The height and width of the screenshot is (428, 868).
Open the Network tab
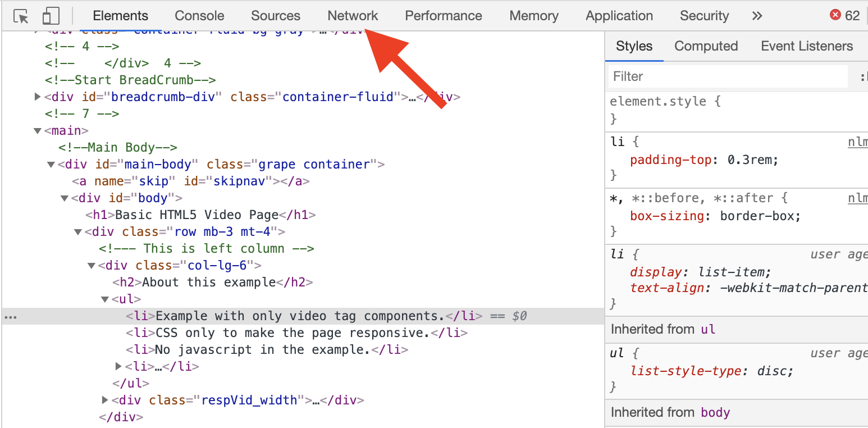[353, 16]
